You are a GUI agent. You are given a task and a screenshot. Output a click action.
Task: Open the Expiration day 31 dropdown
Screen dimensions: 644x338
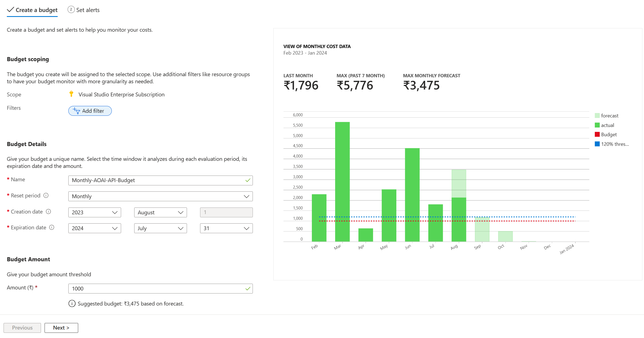[x=226, y=228]
